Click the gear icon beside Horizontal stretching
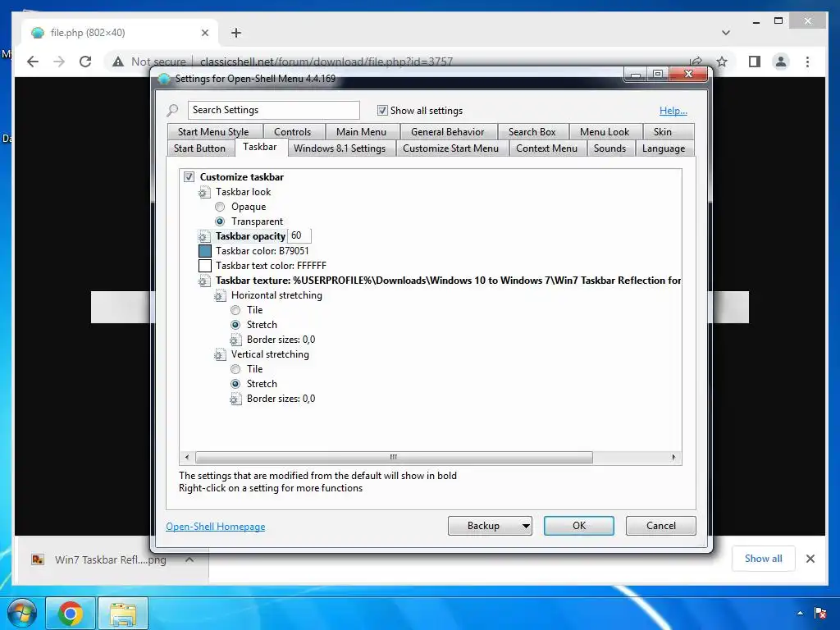This screenshot has width=840, height=630. click(x=220, y=295)
